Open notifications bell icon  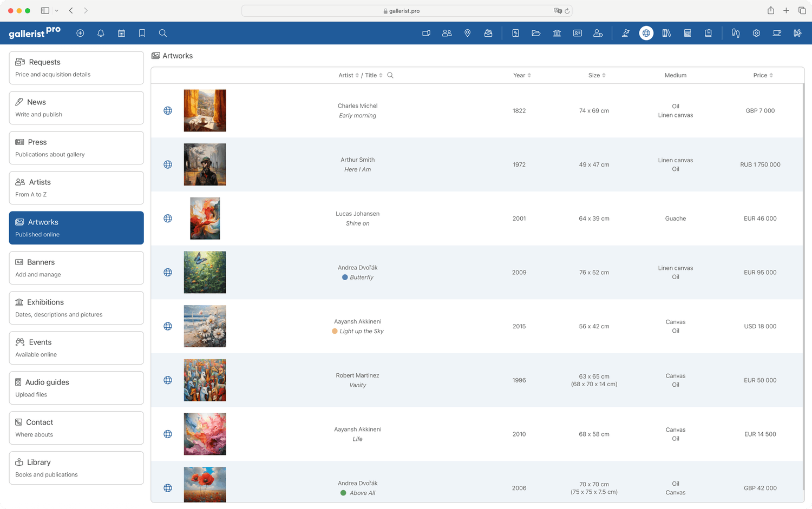(x=101, y=33)
